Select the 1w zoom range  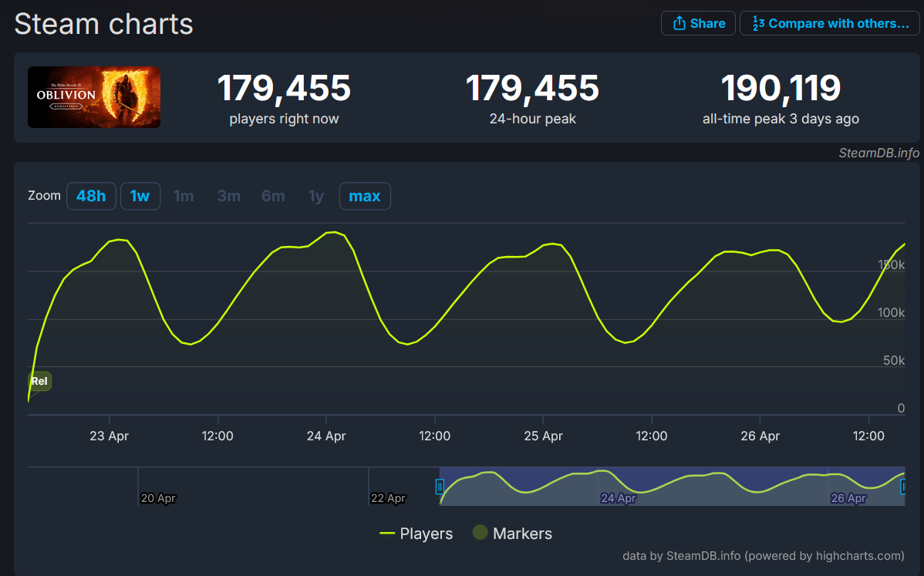pos(140,196)
